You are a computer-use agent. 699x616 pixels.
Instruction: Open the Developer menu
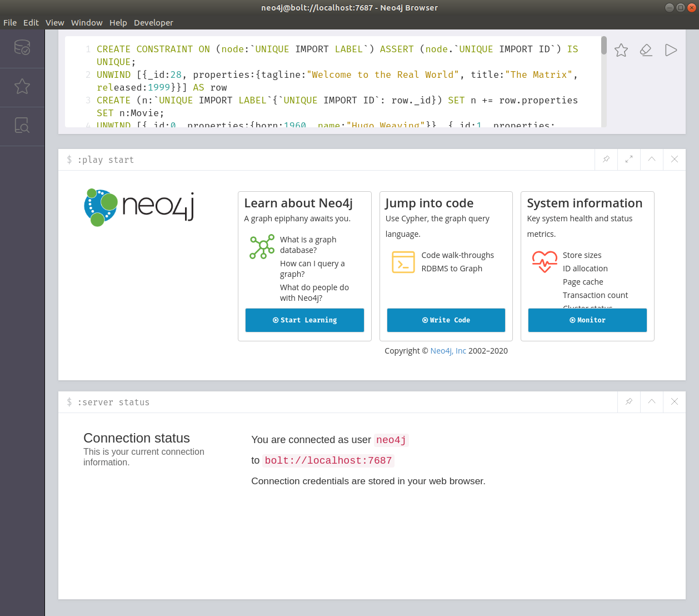pos(153,22)
